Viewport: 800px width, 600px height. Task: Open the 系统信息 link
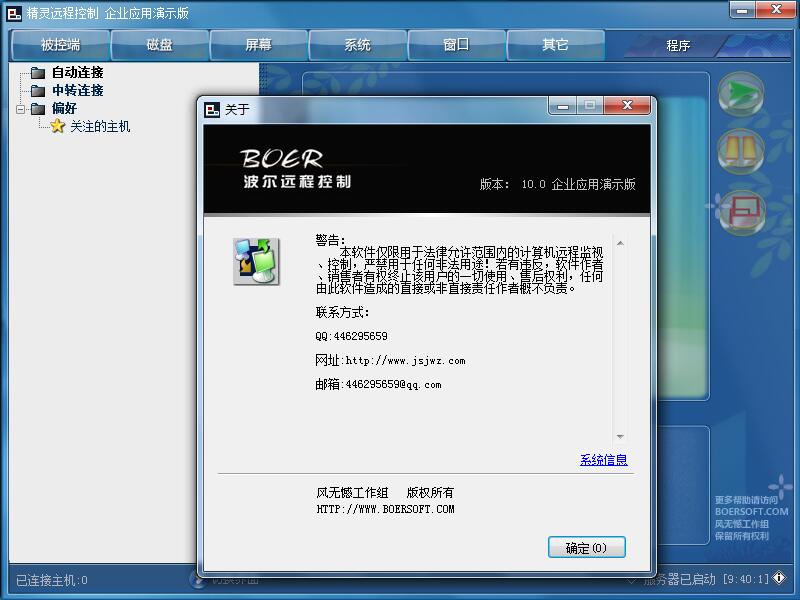(x=604, y=460)
